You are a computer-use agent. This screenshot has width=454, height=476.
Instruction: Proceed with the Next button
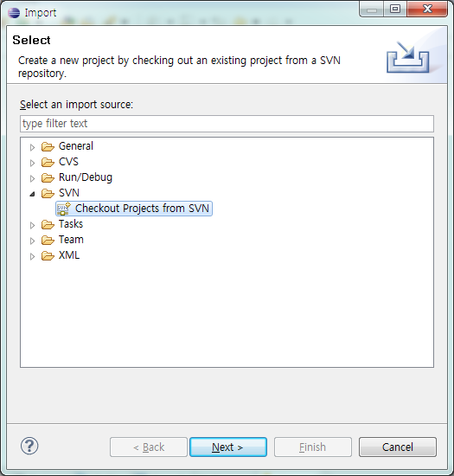pos(228,447)
